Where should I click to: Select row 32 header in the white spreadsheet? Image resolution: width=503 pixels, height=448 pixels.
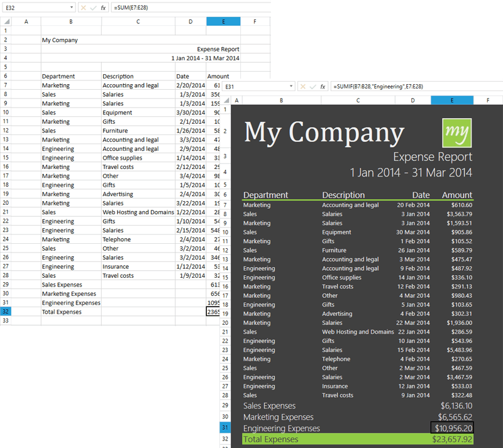(6, 312)
